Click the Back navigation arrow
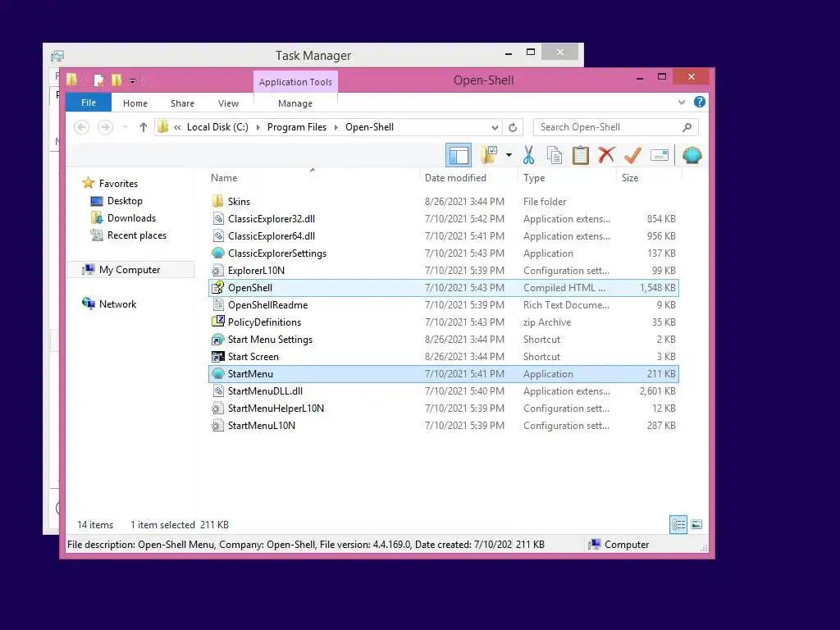Viewport: 840px width, 630px height. (81, 127)
